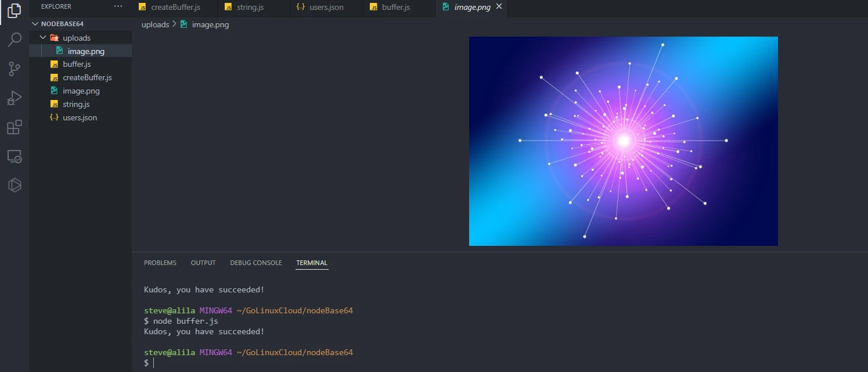868x372 pixels.
Task: Open the Problems panel
Action: (x=160, y=263)
